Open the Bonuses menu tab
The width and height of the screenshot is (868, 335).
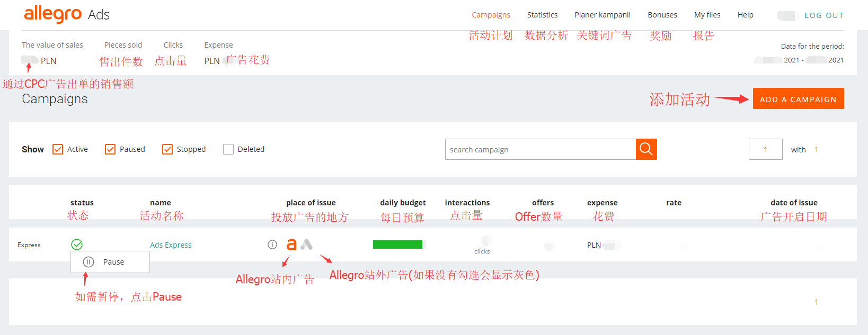[662, 15]
